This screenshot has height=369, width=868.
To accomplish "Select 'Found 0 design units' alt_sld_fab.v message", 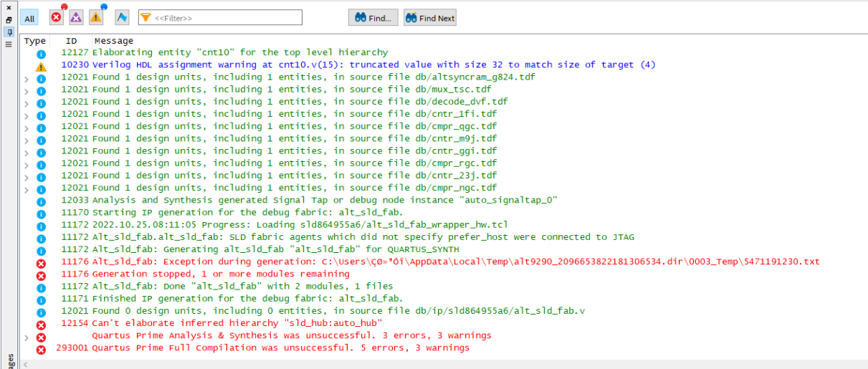I will pyautogui.click(x=339, y=310).
